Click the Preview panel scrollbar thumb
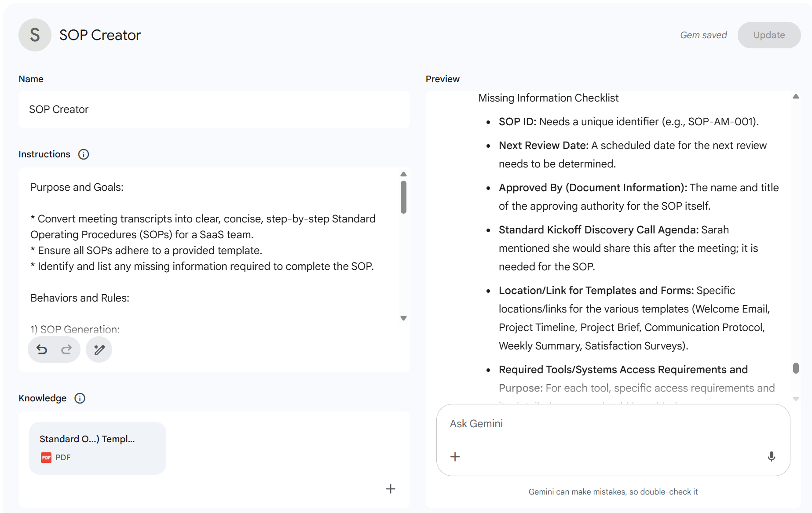The width and height of the screenshot is (812, 513). click(x=796, y=368)
